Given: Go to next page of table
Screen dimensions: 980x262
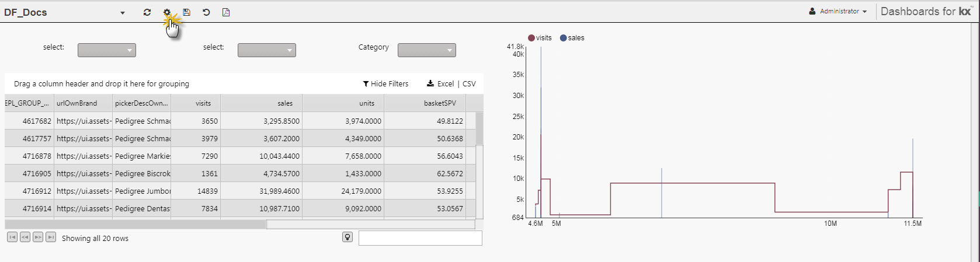Looking at the screenshot, I should [38, 237].
